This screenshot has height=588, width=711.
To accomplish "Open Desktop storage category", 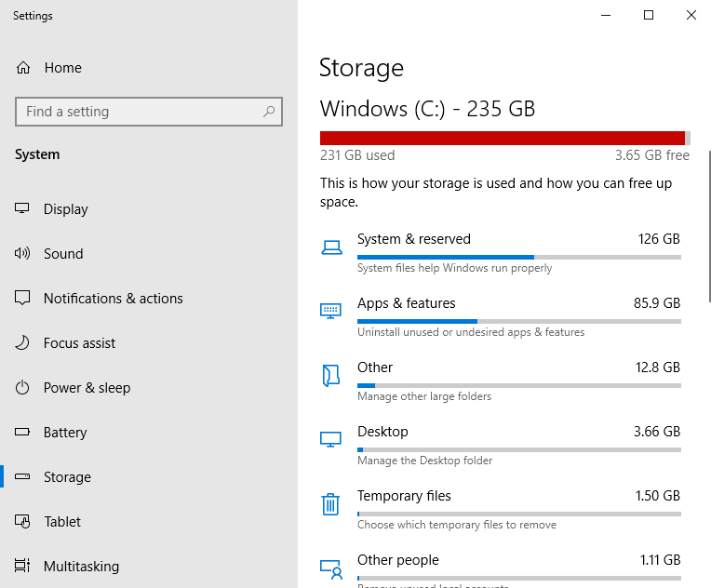I will 501,445.
